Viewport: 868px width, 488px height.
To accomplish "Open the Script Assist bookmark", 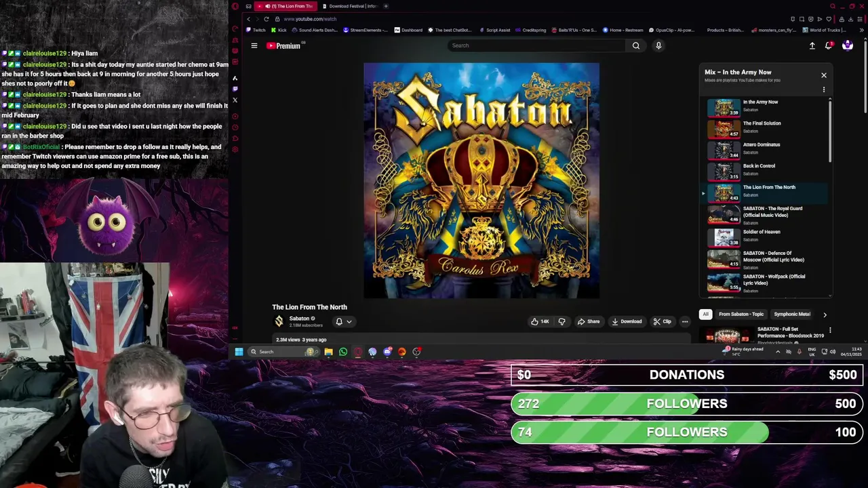I will tap(494, 30).
